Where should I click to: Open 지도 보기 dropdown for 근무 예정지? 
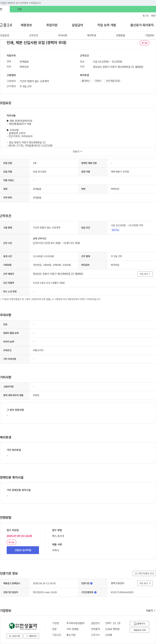click(145, 274)
